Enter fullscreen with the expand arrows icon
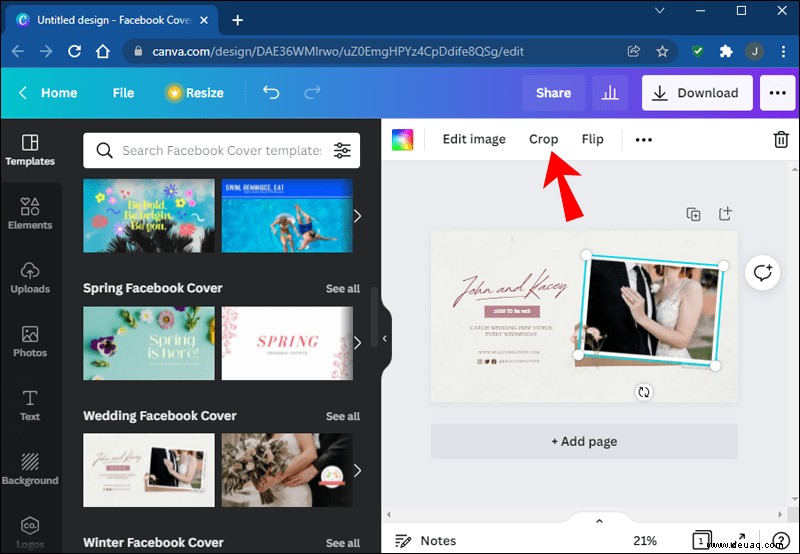The height and width of the screenshot is (554, 800). 740,538
